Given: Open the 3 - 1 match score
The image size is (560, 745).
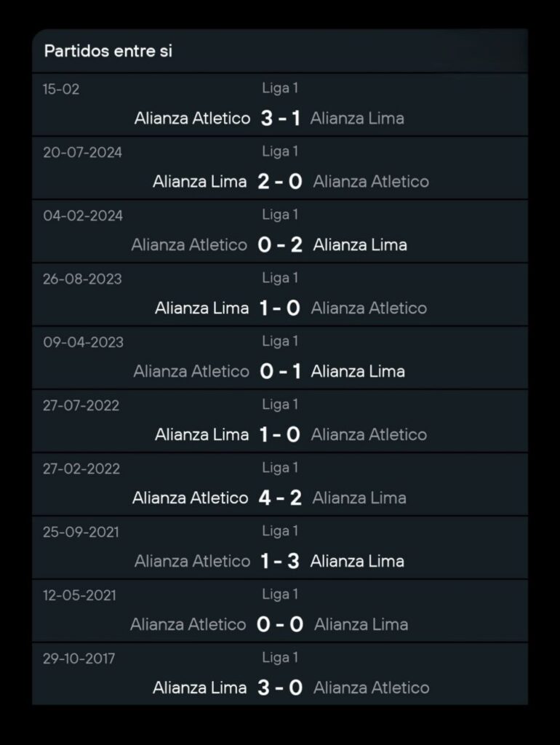Looking at the screenshot, I should [x=280, y=118].
